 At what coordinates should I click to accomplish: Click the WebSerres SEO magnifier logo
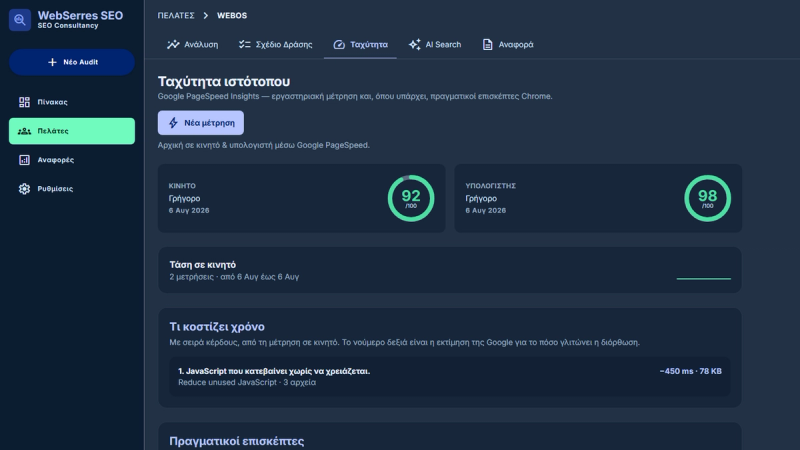point(20,20)
